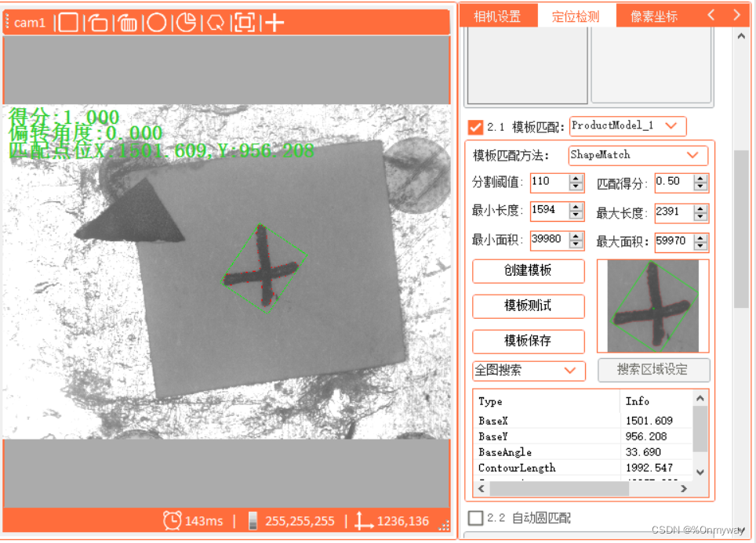Toggle the cam1 camera label

coord(27,23)
